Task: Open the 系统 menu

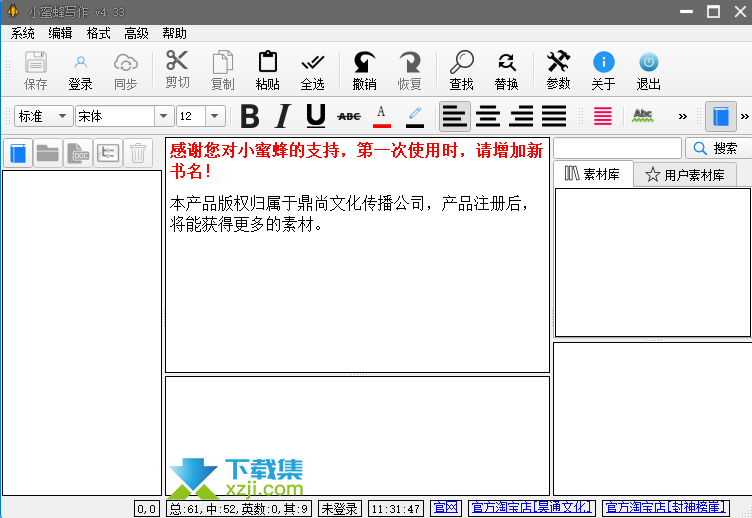Action: (x=23, y=33)
